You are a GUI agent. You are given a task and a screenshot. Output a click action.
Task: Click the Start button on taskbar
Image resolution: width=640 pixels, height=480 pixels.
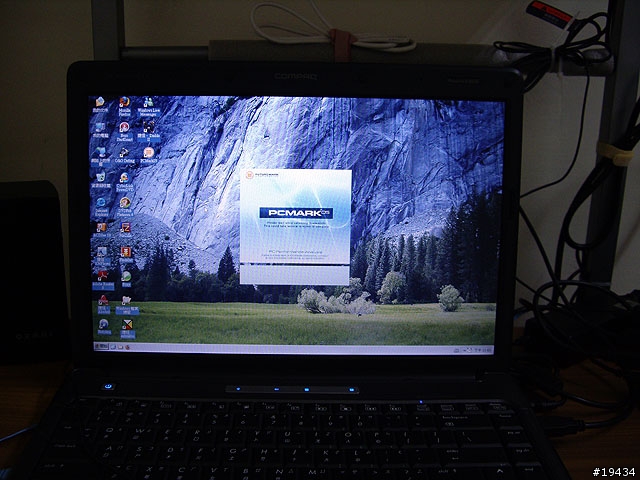pyautogui.click(x=101, y=346)
